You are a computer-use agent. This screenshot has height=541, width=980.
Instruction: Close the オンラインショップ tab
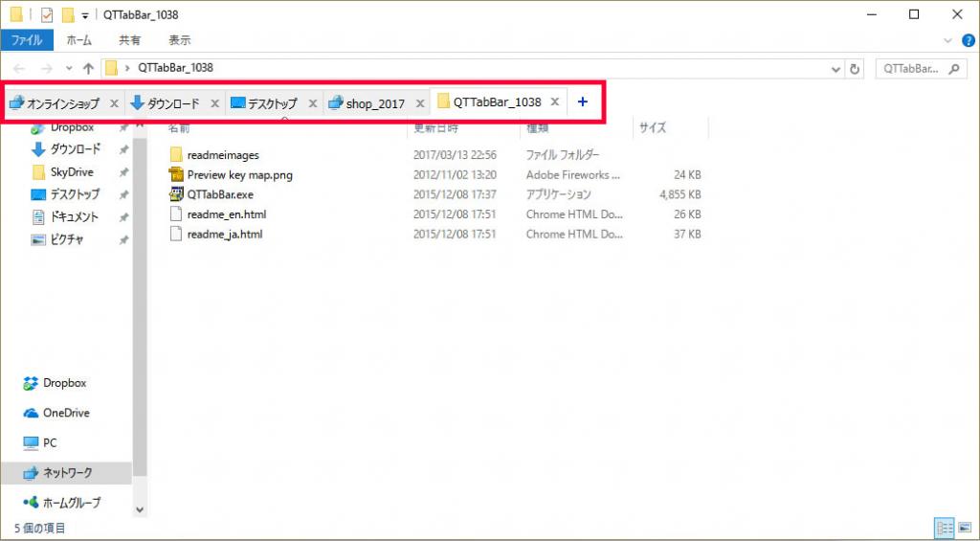(114, 103)
